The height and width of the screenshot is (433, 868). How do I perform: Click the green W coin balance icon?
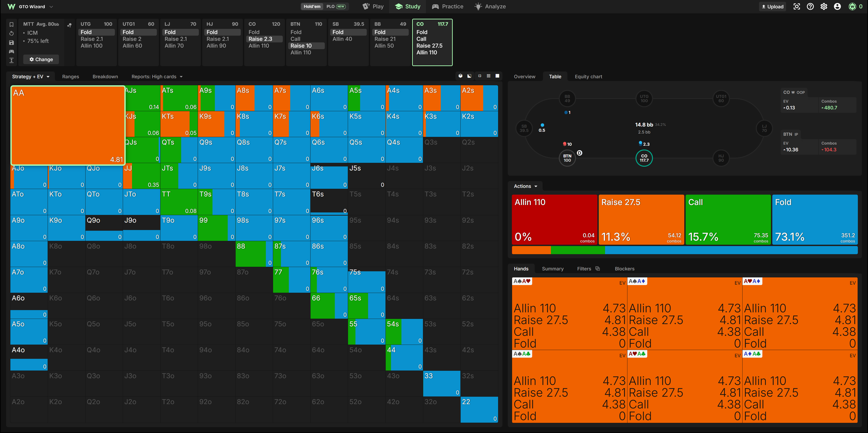tap(852, 6)
